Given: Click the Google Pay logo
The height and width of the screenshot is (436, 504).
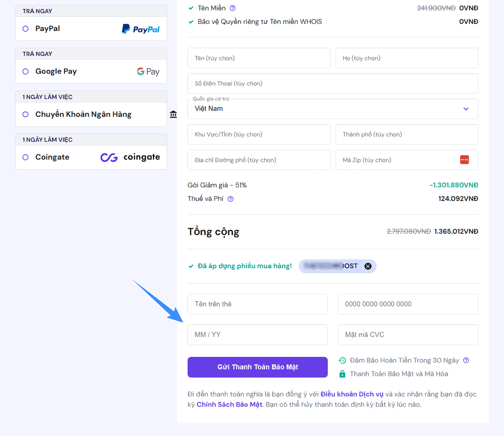Looking at the screenshot, I should 148,72.
